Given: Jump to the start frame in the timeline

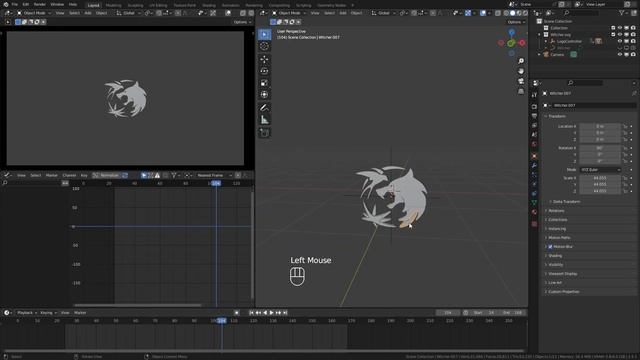Looking at the screenshot, I should click(x=252, y=313).
